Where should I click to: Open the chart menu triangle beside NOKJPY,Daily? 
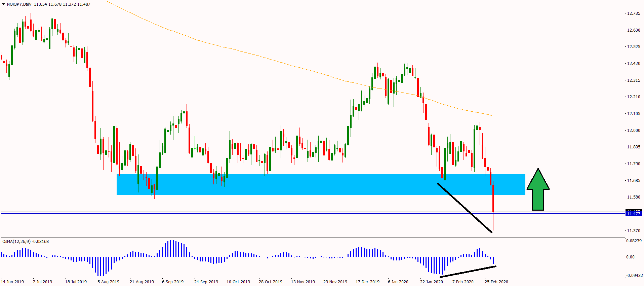4,4
